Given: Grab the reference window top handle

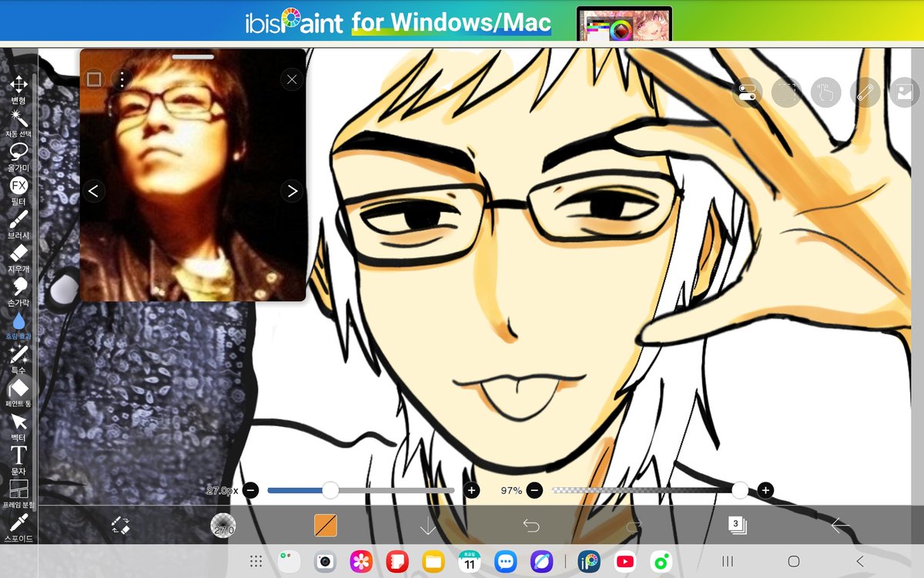Looking at the screenshot, I should (x=193, y=56).
